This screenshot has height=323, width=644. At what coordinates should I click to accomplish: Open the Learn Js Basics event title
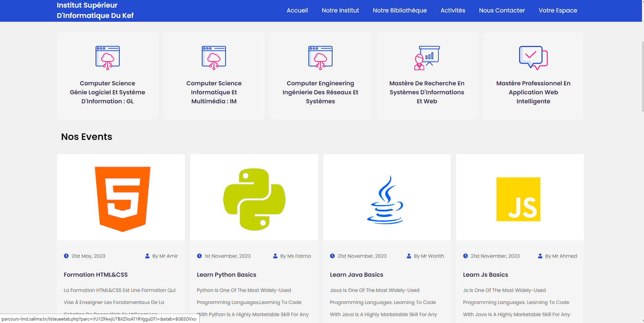(485, 275)
